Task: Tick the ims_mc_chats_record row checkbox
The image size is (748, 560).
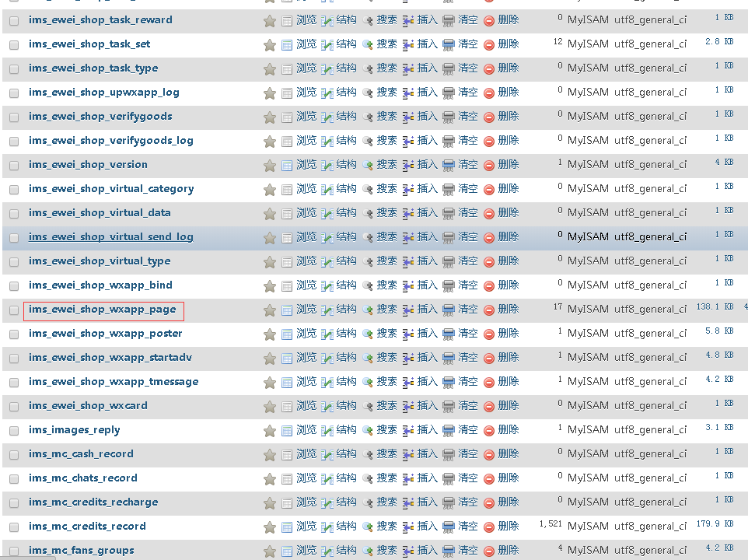Action: tap(14, 479)
